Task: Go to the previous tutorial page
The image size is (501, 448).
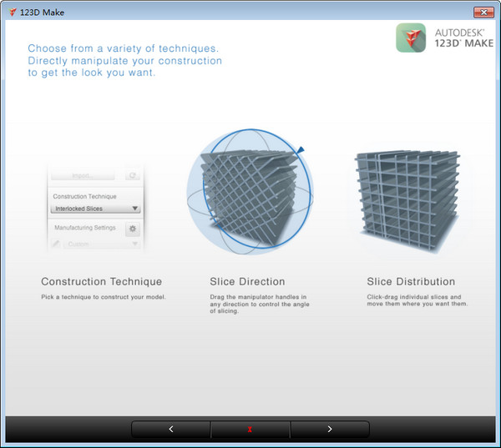Action: 171,429
